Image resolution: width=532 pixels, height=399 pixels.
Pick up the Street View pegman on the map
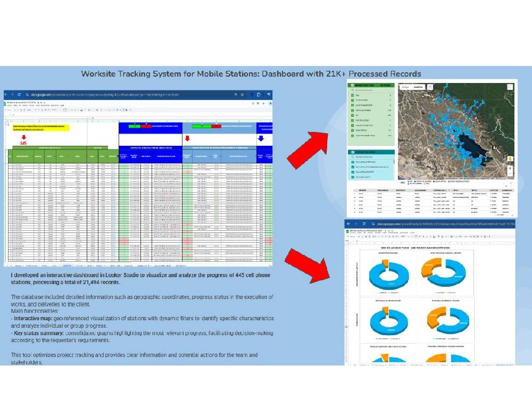(510, 159)
